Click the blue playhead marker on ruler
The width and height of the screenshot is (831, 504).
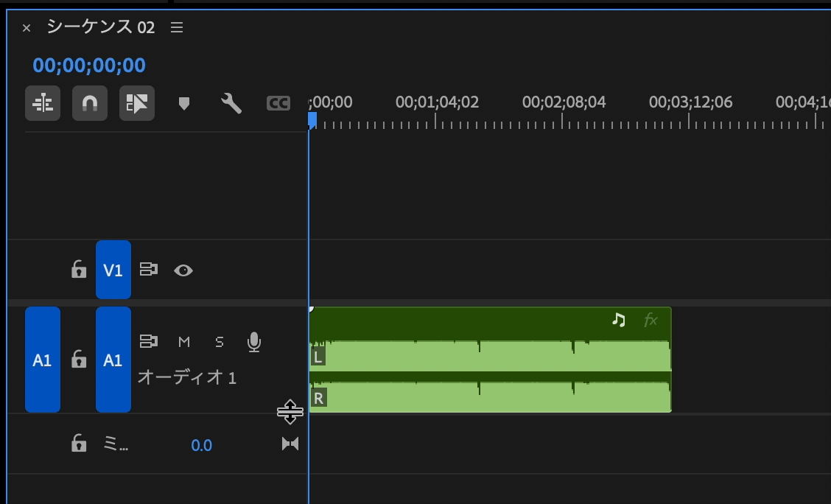coord(312,120)
